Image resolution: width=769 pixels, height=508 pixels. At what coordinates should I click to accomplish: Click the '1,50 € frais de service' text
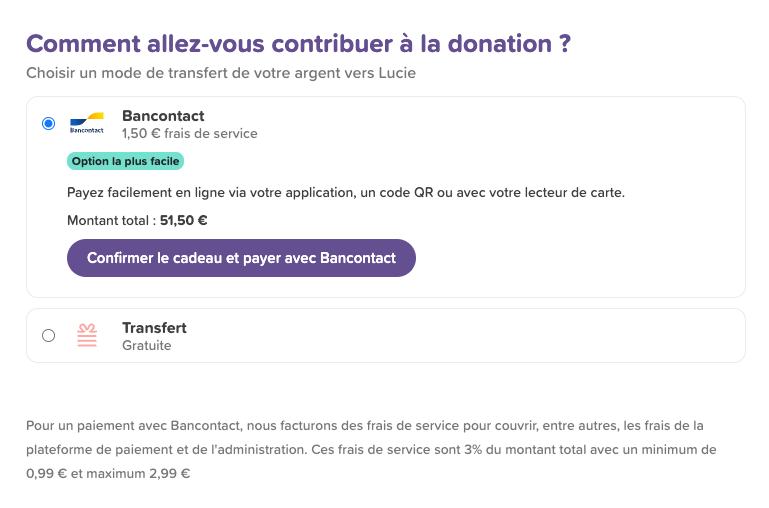[190, 133]
